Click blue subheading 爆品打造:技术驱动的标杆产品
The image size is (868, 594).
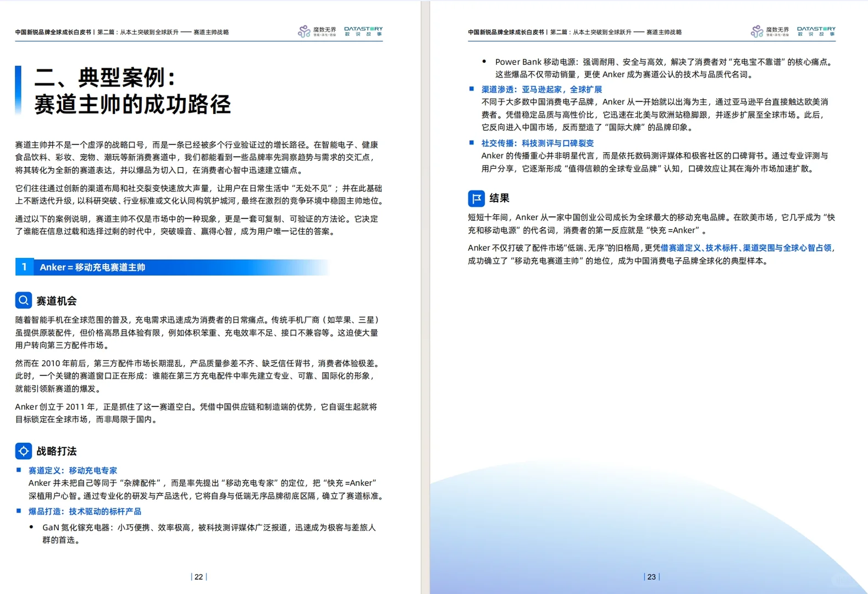(x=85, y=512)
